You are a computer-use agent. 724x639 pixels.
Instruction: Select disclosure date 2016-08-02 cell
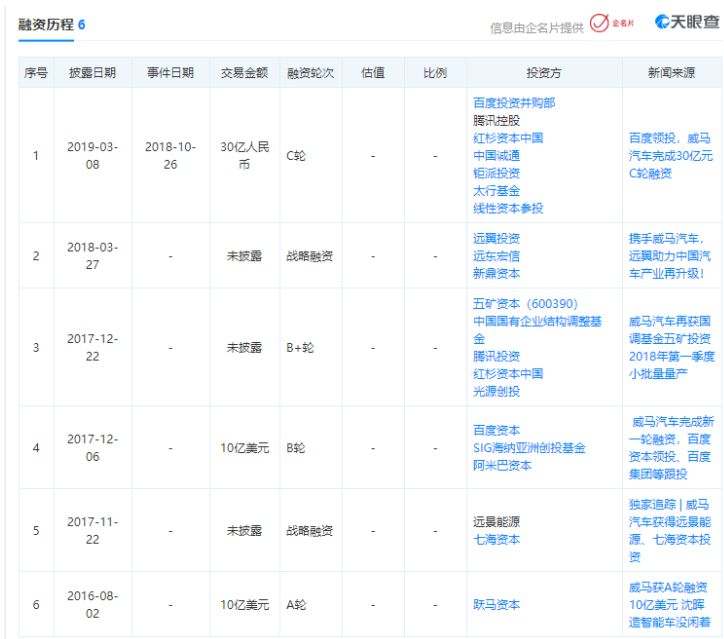92,604
